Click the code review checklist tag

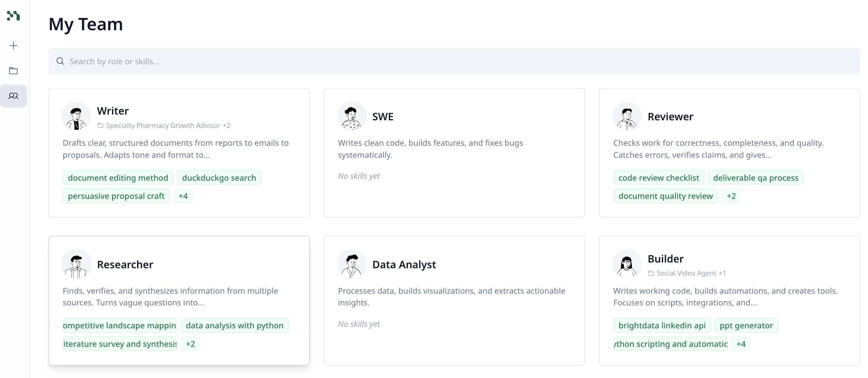(658, 178)
